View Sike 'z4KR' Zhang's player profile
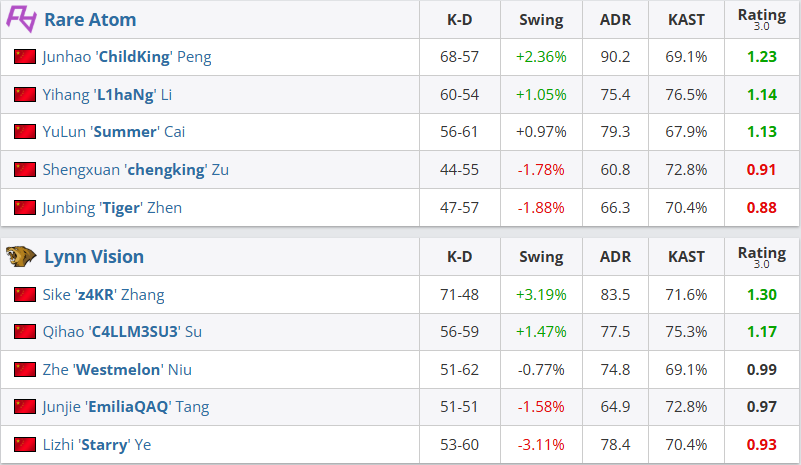The height and width of the screenshot is (465, 801). (x=104, y=294)
